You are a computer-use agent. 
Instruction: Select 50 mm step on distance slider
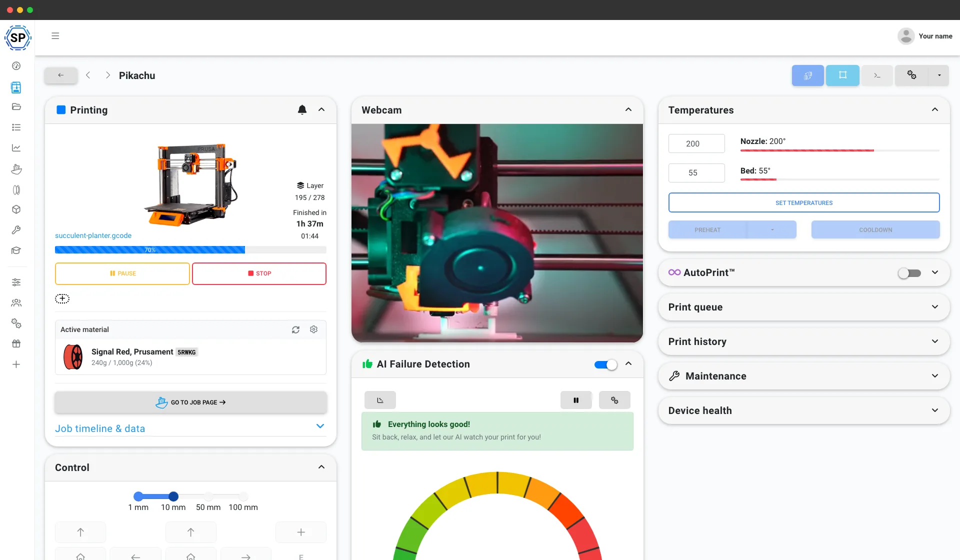coord(208,496)
